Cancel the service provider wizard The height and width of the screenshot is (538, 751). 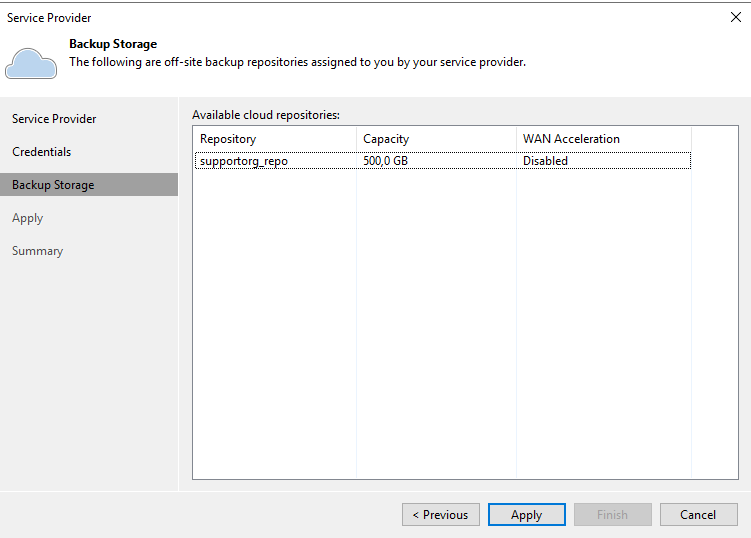pyautogui.click(x=698, y=515)
